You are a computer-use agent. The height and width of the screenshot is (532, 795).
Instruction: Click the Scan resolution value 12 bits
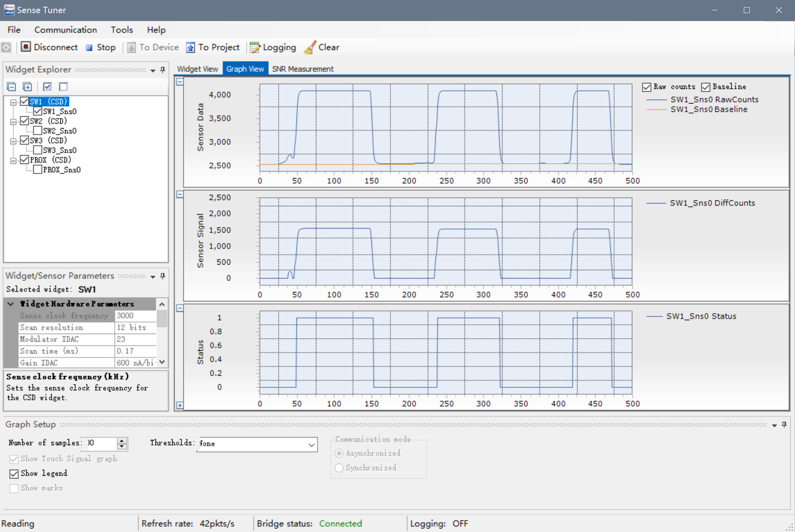135,328
